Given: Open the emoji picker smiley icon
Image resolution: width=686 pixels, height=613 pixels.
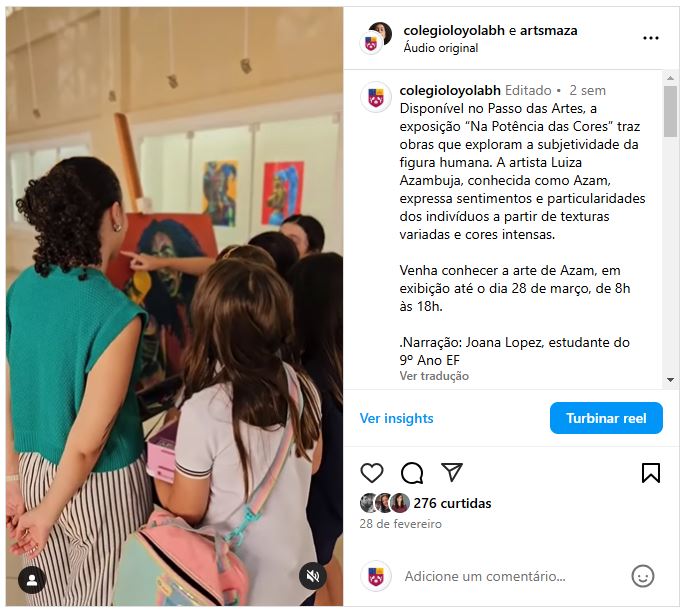Looking at the screenshot, I should pyautogui.click(x=643, y=576).
